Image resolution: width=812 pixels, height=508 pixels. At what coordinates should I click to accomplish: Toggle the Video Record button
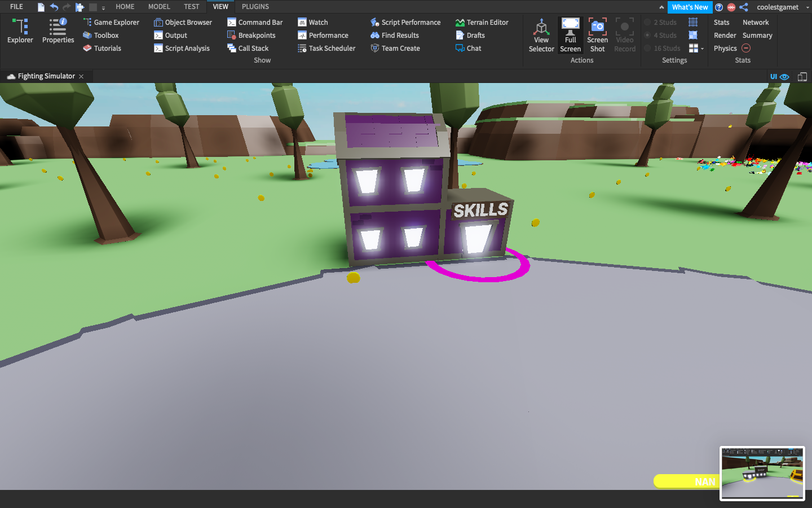(625, 35)
